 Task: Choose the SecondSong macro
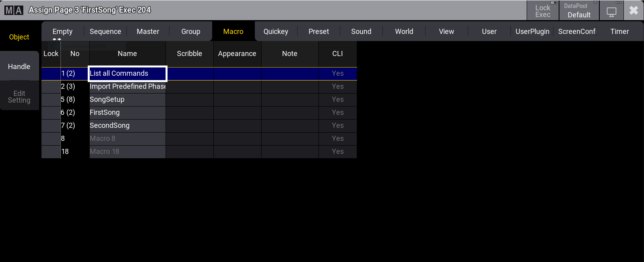[127, 125]
